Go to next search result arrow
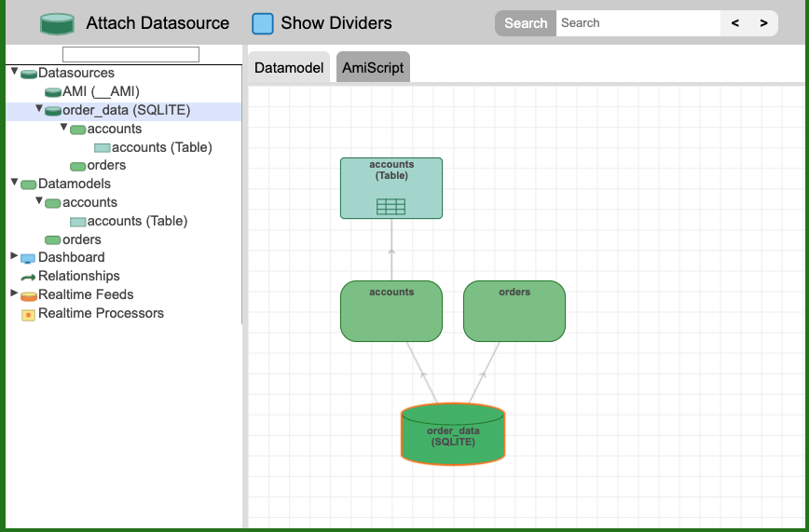The height and width of the screenshot is (532, 809). click(763, 23)
